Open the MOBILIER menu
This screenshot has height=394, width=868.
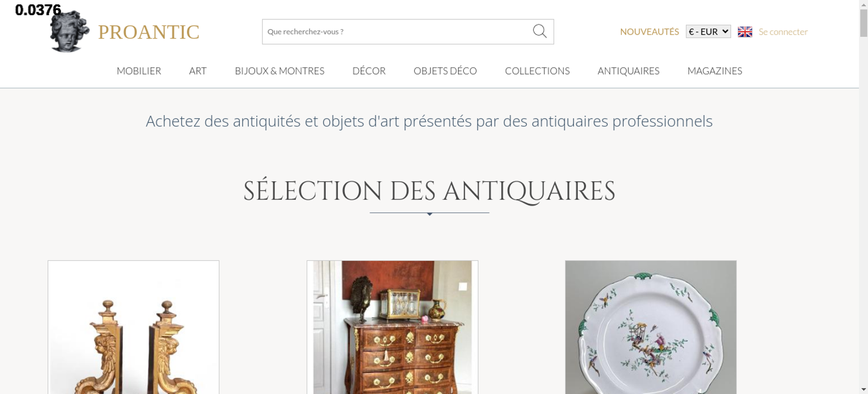tap(139, 71)
